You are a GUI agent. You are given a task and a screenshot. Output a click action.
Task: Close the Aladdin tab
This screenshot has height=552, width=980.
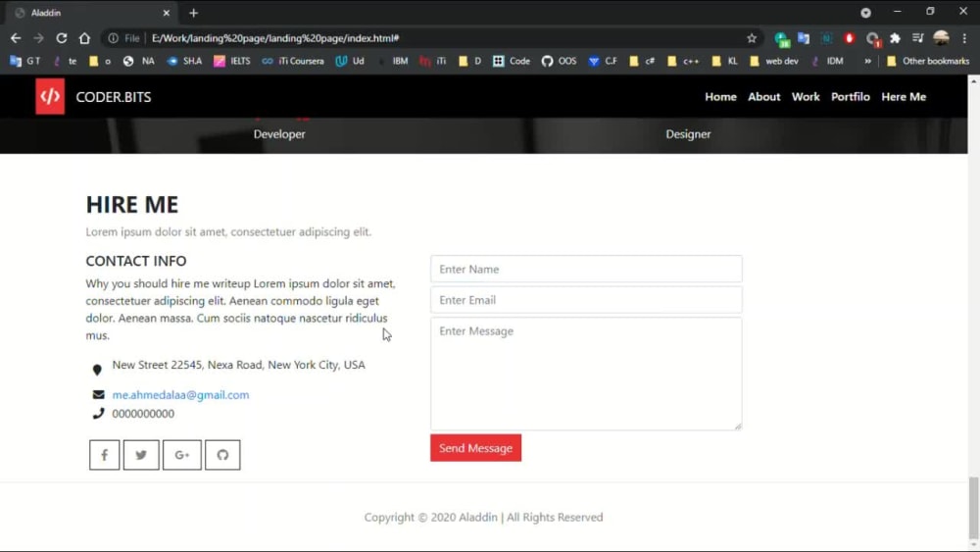(167, 13)
